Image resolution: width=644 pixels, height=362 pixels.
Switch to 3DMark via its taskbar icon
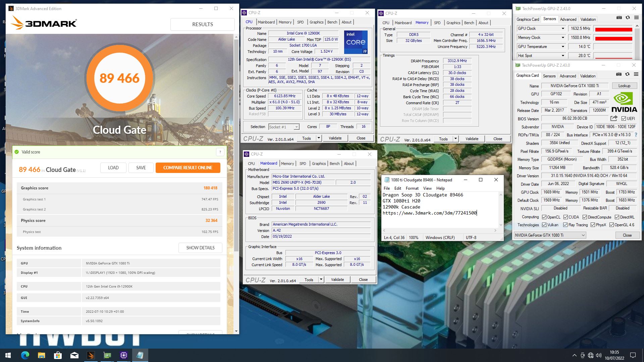(x=91, y=355)
